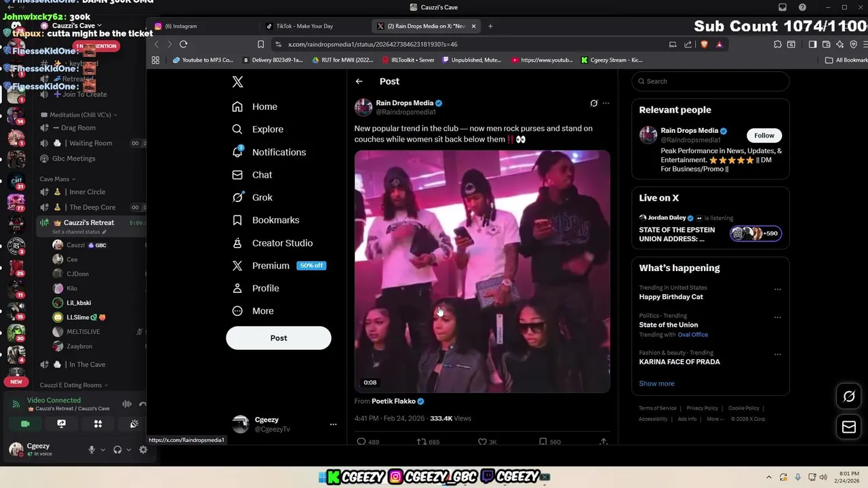Screen dimensions: 868x488
Task: Open the Brave Wallet icon
Action: [826, 44]
